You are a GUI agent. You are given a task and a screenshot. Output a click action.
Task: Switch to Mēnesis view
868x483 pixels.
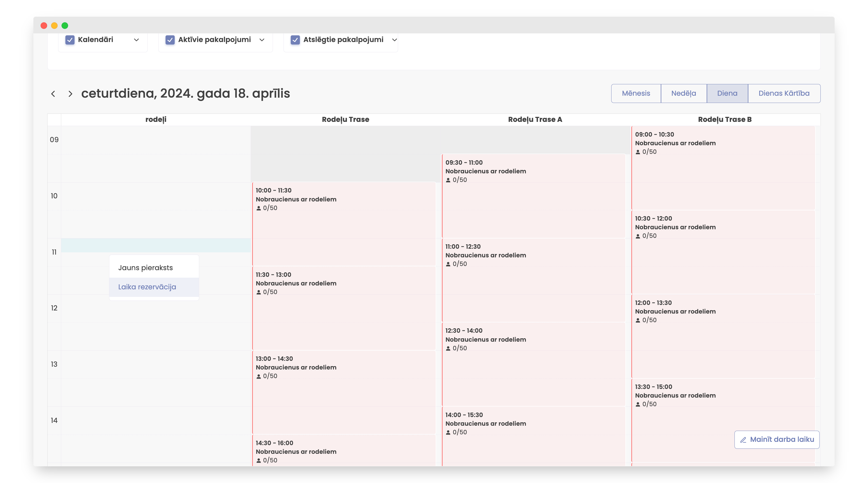coord(636,93)
